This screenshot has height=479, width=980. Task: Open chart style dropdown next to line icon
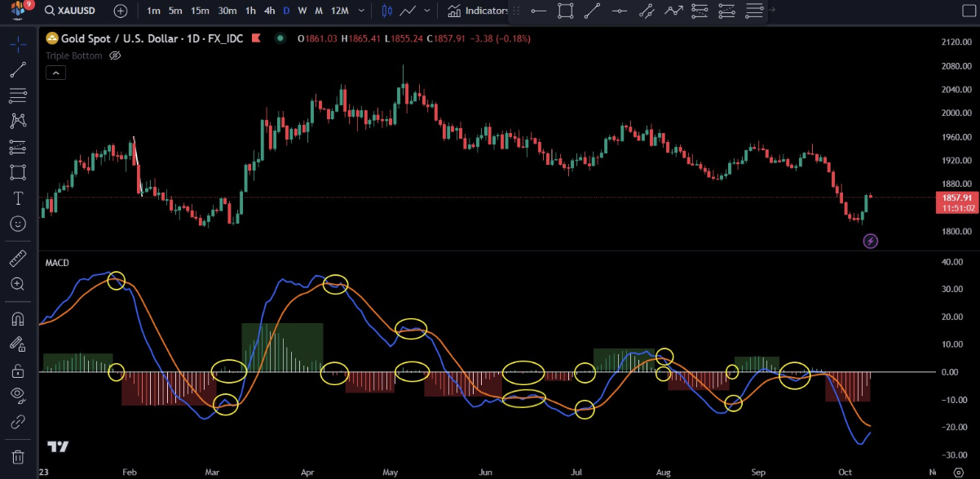pos(427,11)
